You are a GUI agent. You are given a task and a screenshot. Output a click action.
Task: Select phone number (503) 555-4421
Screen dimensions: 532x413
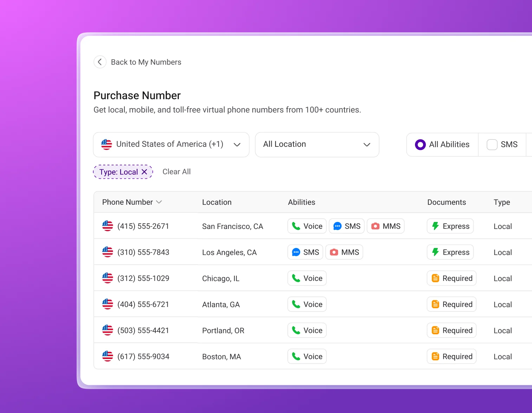click(x=143, y=330)
